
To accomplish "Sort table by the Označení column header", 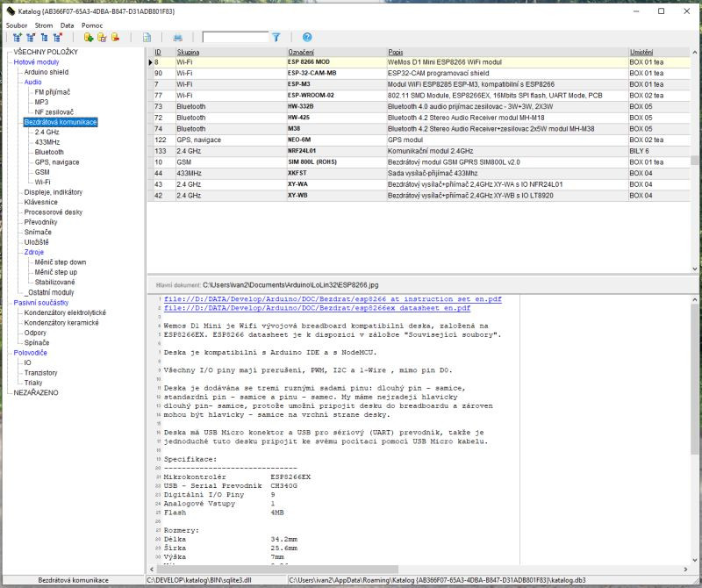I will 301,53.
